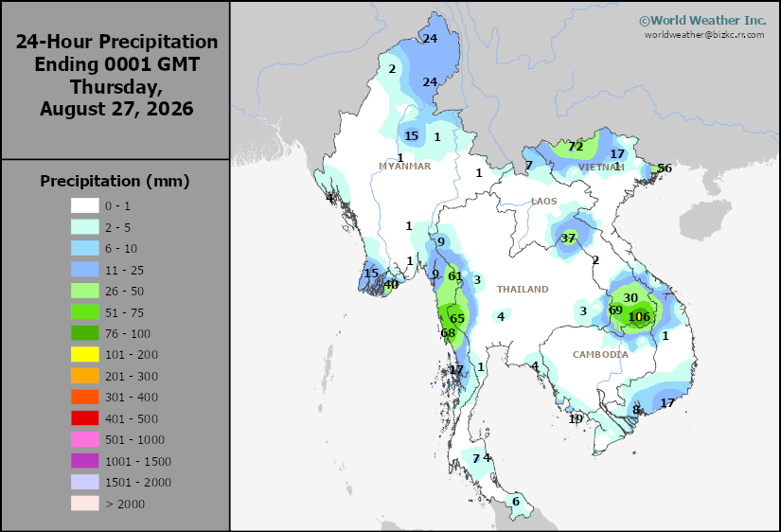
Task: Click the red 401 - 500 legend swatch
Action: (84, 418)
